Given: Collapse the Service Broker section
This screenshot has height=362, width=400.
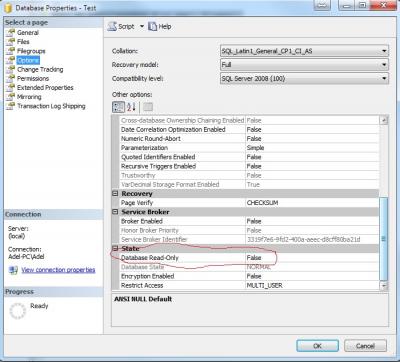Looking at the screenshot, I should [x=115, y=212].
